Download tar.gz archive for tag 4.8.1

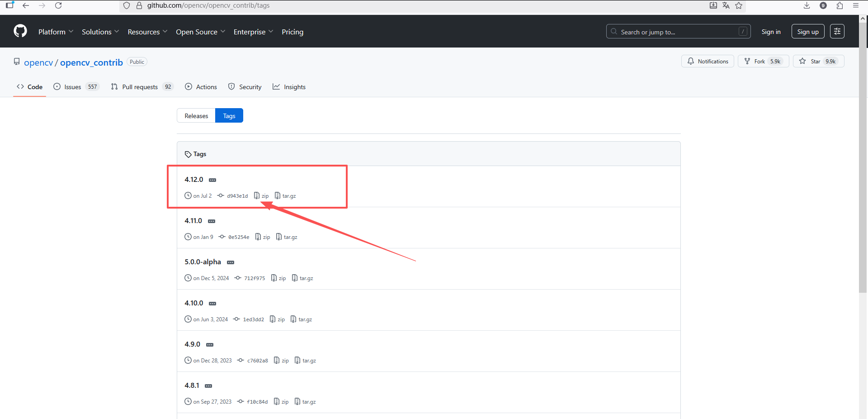305,402
